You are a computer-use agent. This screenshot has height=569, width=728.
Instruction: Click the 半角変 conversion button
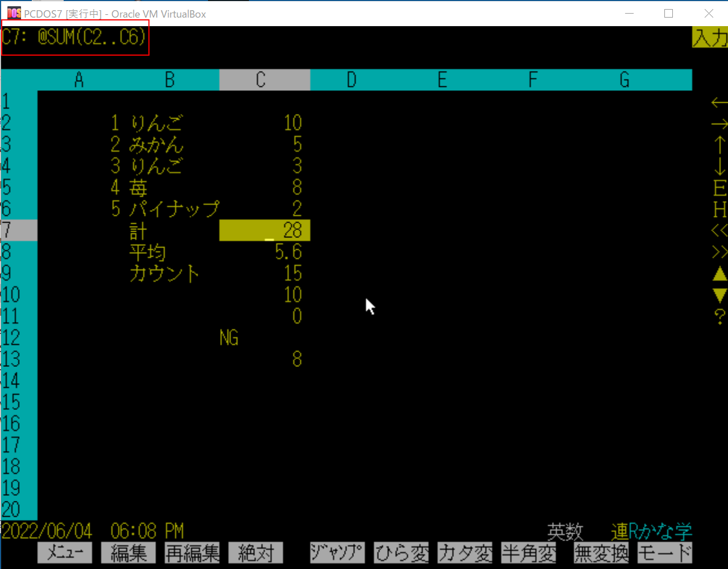coord(528,553)
